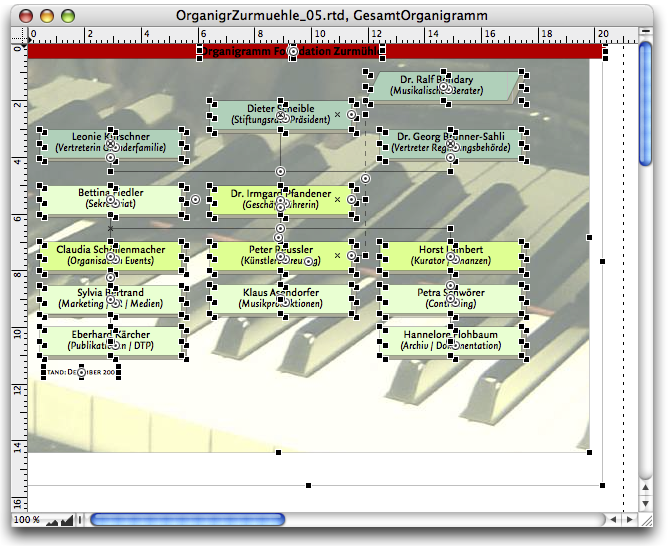Click the blue horizontal scrollbar thumb
This screenshot has width=670, height=546.
[x=188, y=520]
